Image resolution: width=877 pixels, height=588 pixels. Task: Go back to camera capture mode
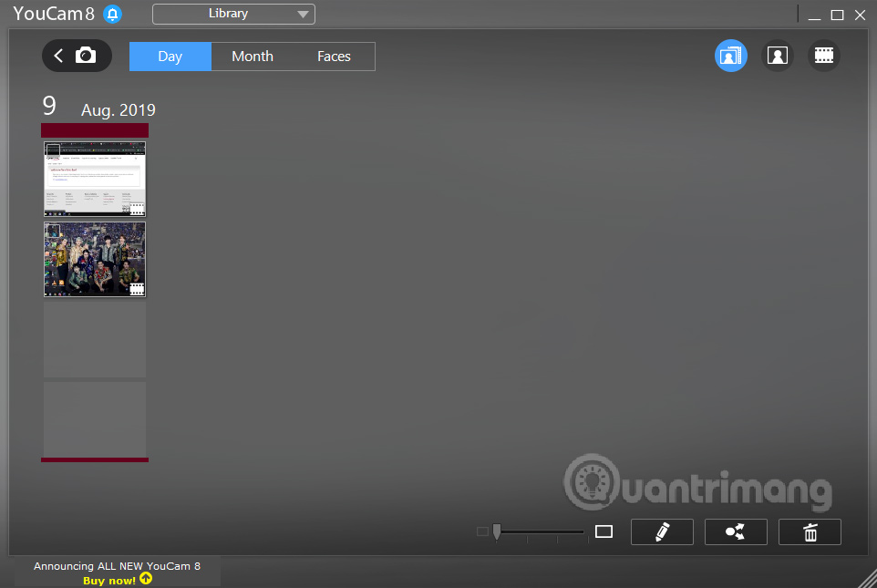pyautogui.click(x=77, y=56)
